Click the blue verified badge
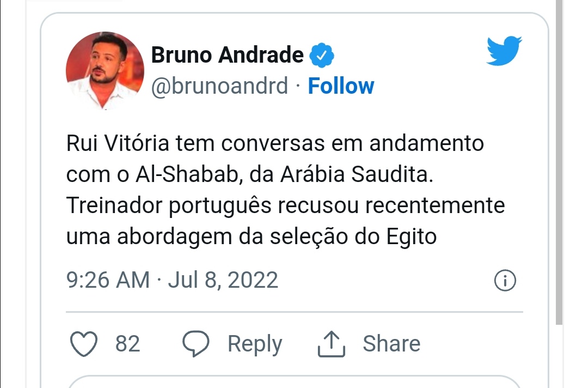Image resolution: width=588 pixels, height=388 pixels. [x=321, y=56]
